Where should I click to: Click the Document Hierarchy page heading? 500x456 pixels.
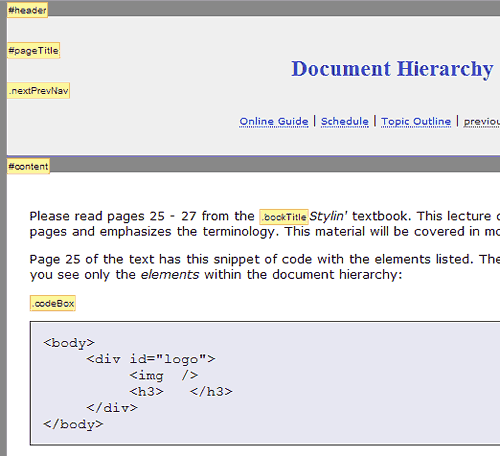pyautogui.click(x=392, y=69)
